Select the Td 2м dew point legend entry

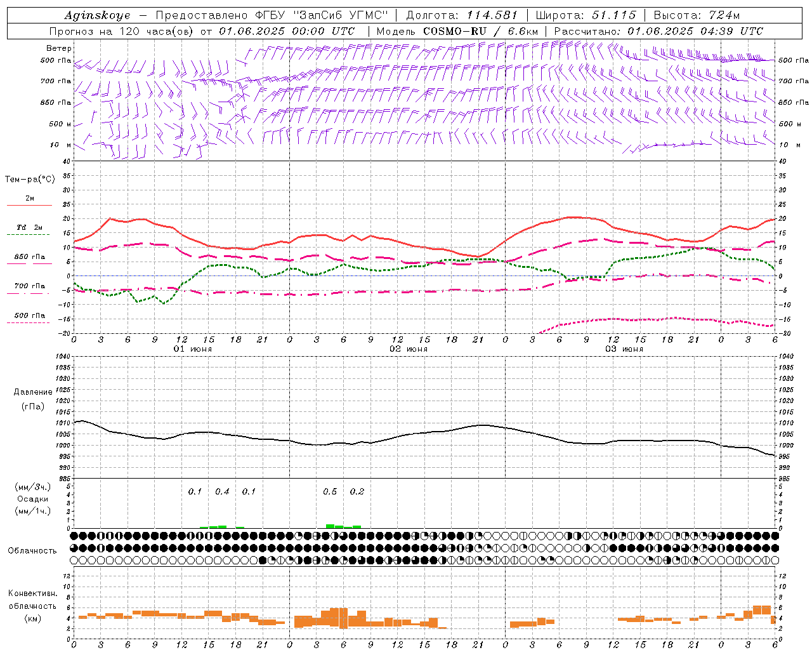(30, 227)
